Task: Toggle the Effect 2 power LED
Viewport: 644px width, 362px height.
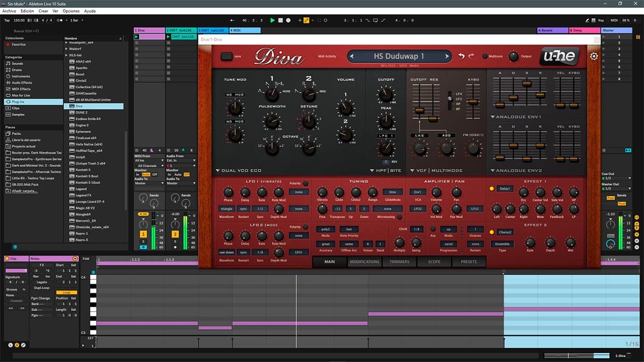Action: 492,232
